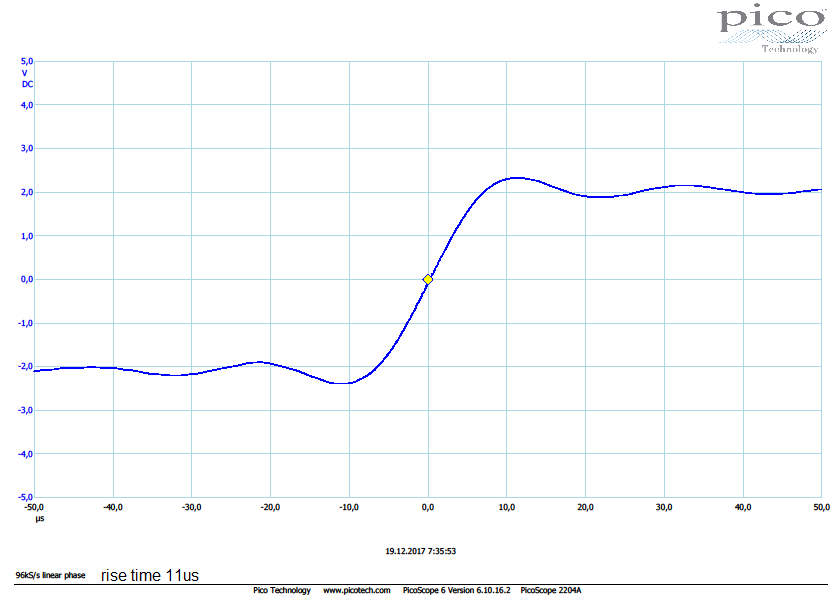Select the -1,0 voltage axis label
Screen dimensions: 840x600
tap(26, 323)
